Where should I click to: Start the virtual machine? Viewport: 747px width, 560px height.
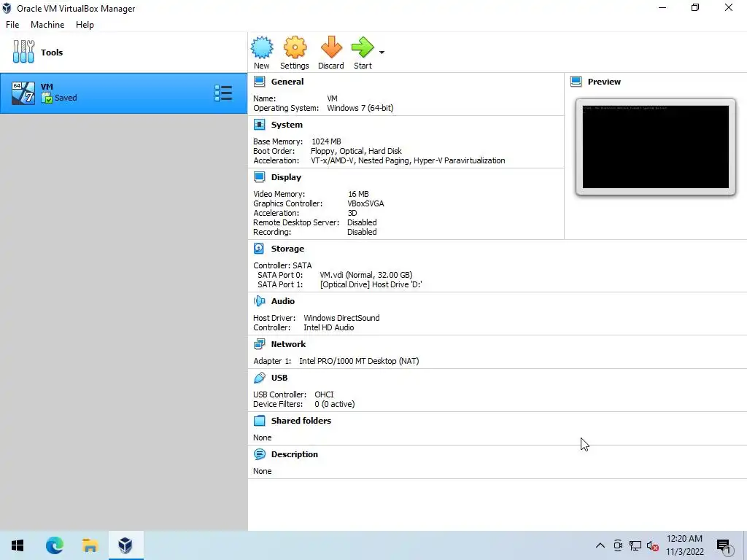363,47
